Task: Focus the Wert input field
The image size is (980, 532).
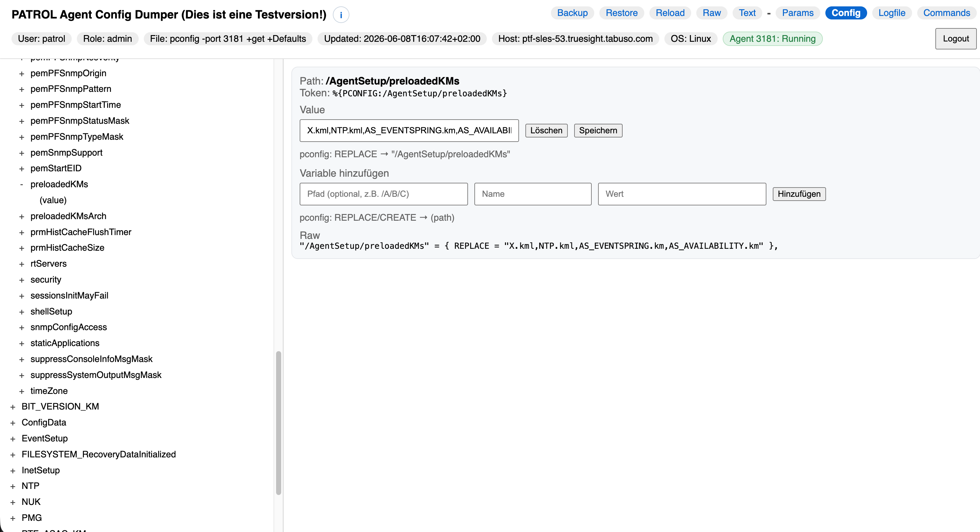Action: coord(682,194)
